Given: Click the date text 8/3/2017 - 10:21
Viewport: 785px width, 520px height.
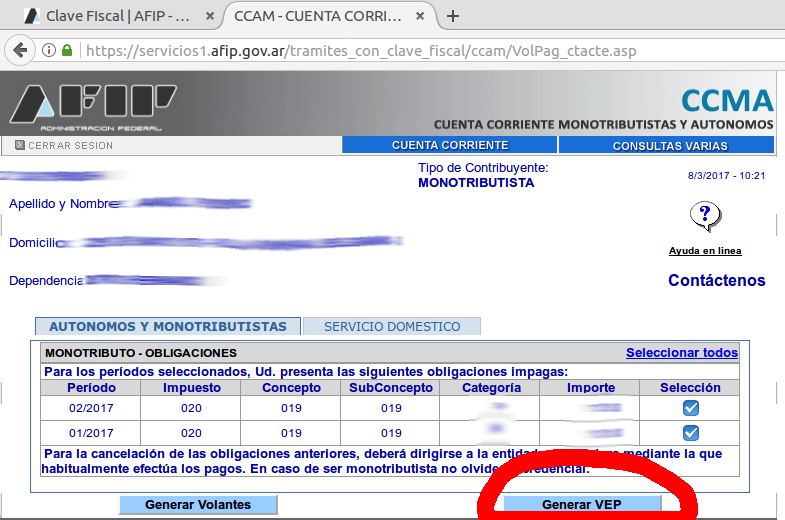Looking at the screenshot, I should point(726,176).
